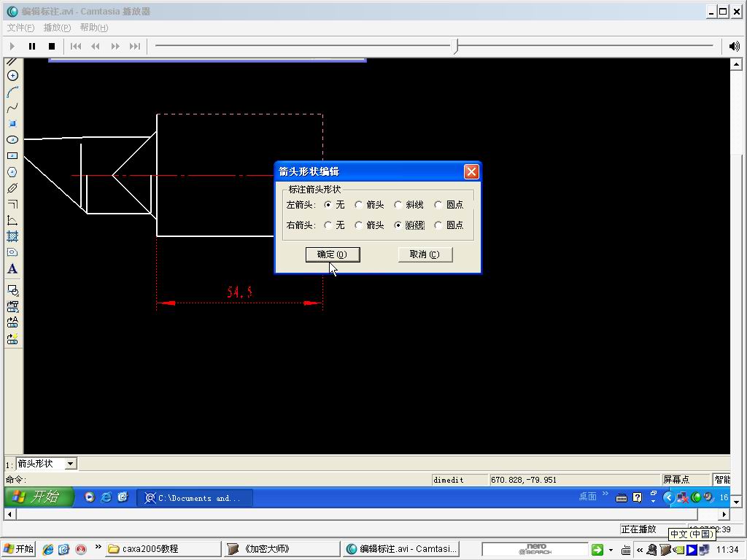This screenshot has height=560, width=747.
Task: Select the text A tool
Action: 13,268
